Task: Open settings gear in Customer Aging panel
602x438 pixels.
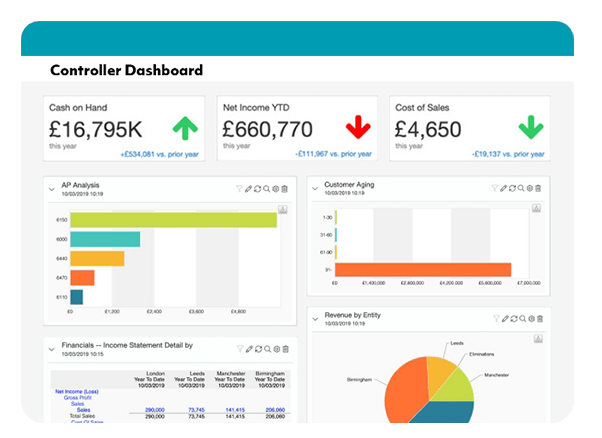Action: pos(531,188)
